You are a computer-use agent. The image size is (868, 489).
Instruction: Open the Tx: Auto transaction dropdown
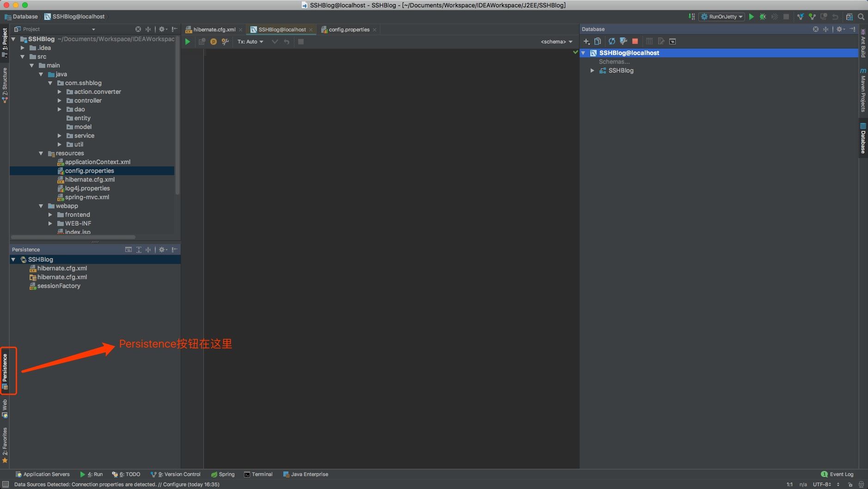click(250, 42)
